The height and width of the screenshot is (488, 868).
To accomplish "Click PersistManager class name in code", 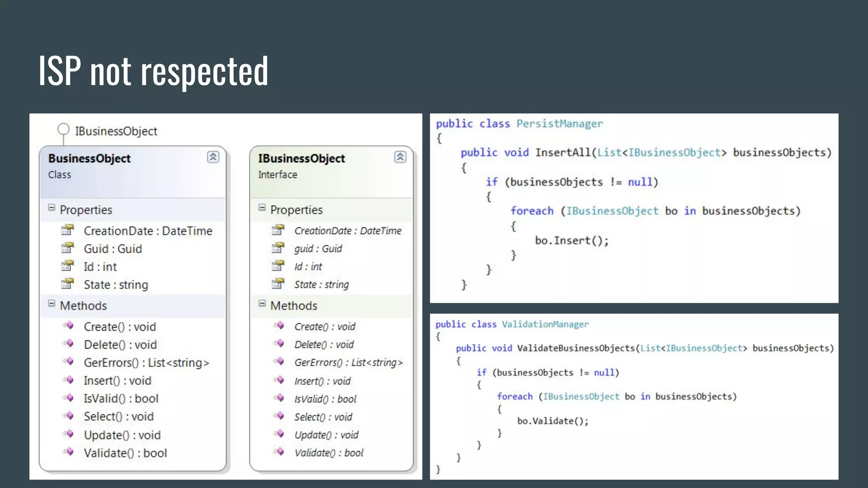I will click(559, 124).
